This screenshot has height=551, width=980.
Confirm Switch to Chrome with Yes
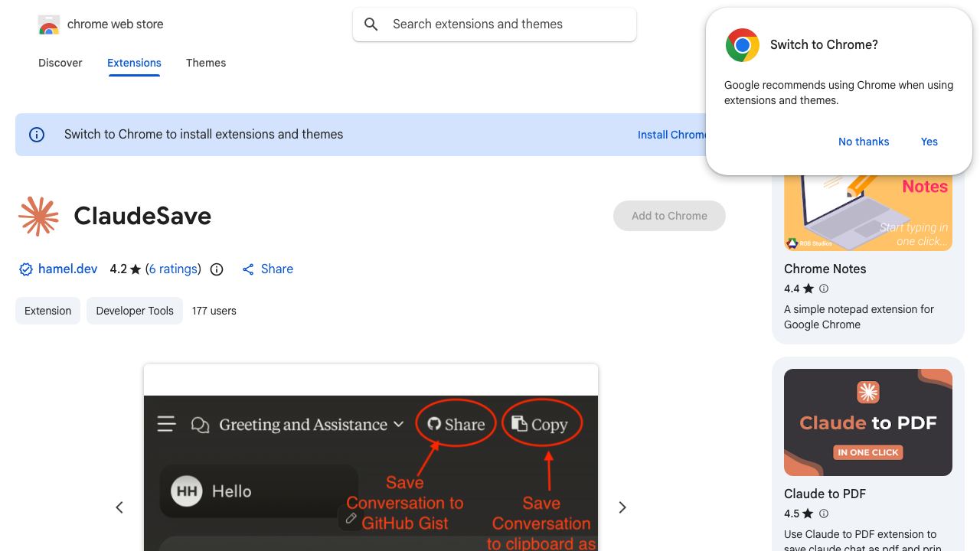929,142
